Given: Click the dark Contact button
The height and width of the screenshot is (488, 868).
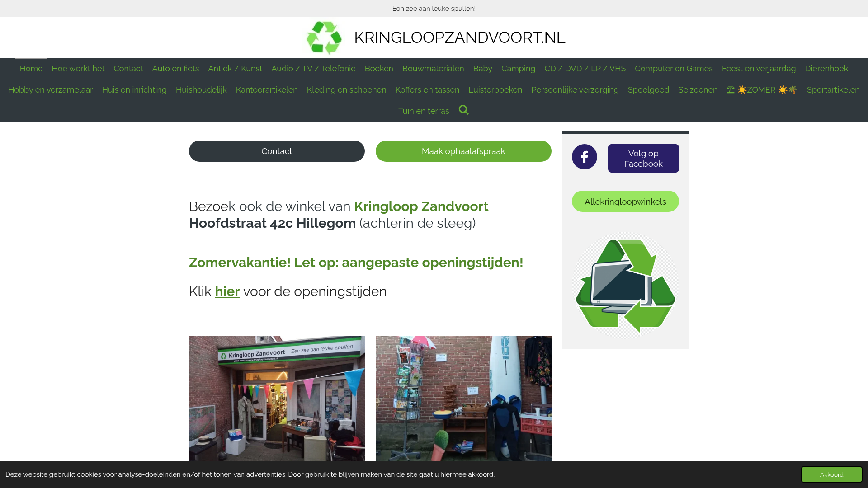Looking at the screenshot, I should coord(277,151).
